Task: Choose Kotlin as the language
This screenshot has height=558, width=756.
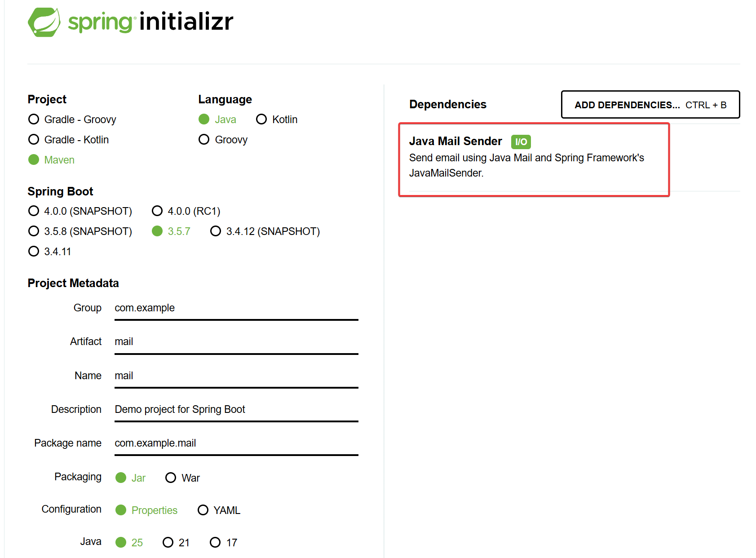Action: [x=261, y=120]
